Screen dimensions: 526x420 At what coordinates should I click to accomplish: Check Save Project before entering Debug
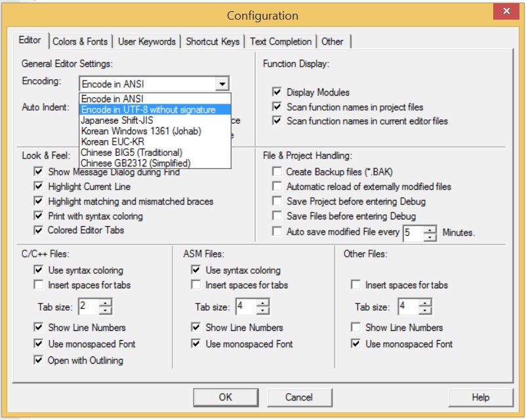point(277,201)
